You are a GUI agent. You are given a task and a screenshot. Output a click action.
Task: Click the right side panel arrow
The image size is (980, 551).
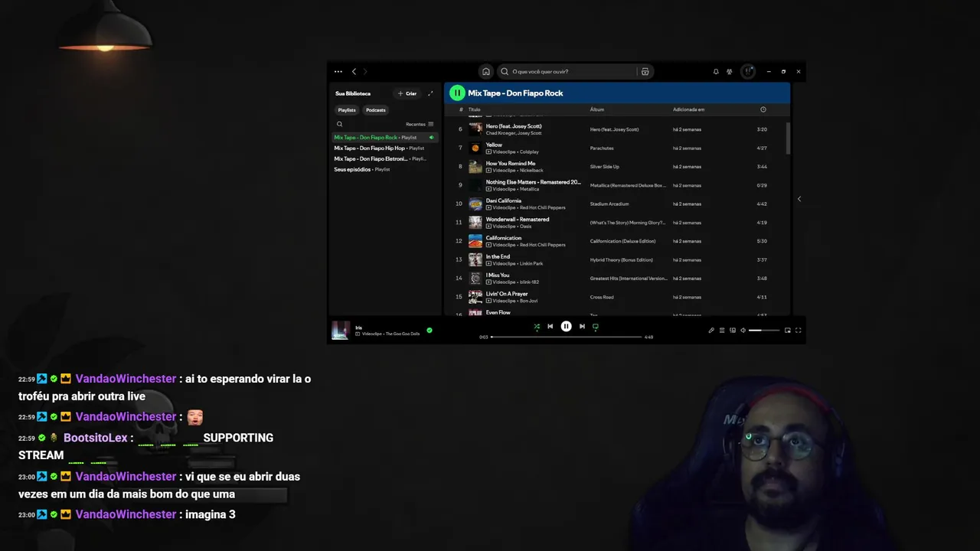pos(799,199)
